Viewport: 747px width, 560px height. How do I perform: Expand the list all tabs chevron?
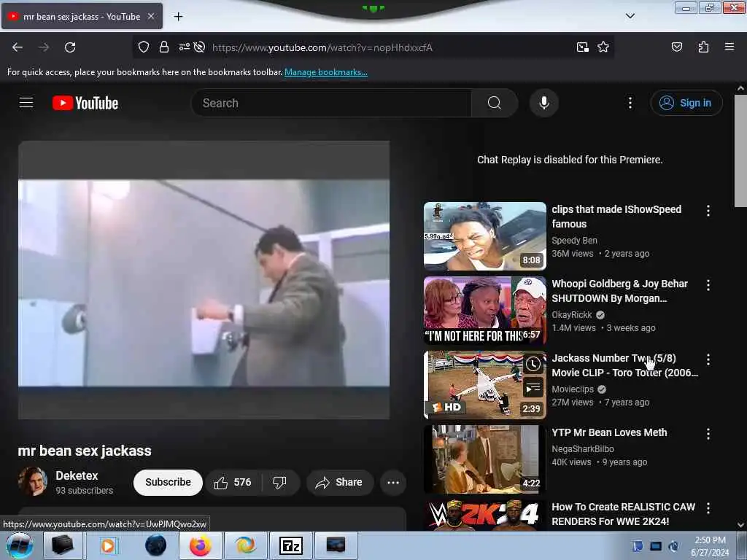[630, 16]
